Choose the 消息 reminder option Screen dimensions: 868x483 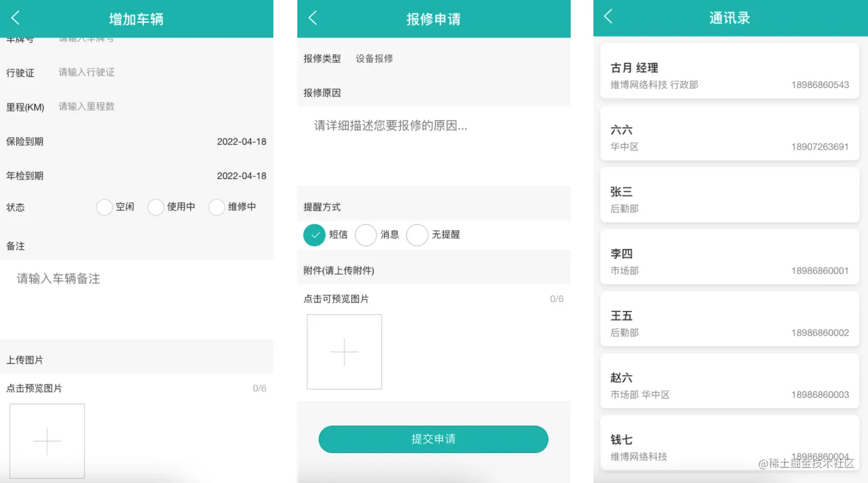coord(366,235)
